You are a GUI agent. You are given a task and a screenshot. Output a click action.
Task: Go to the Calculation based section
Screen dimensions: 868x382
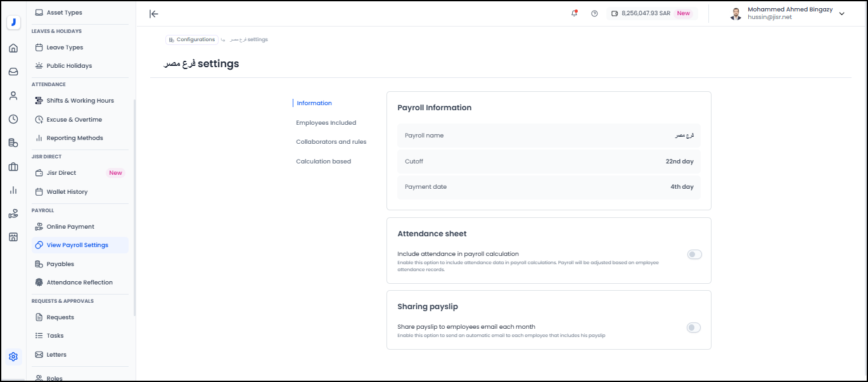pos(323,162)
